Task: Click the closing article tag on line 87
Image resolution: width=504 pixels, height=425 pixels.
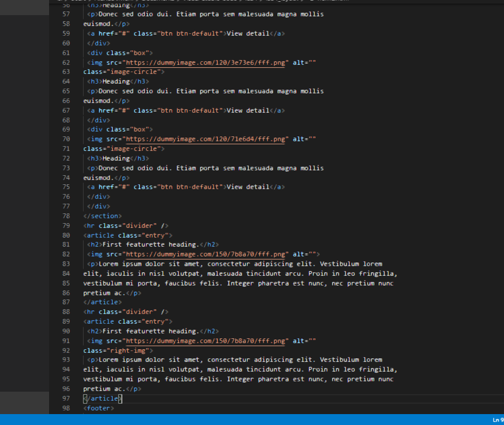Action: (x=102, y=302)
